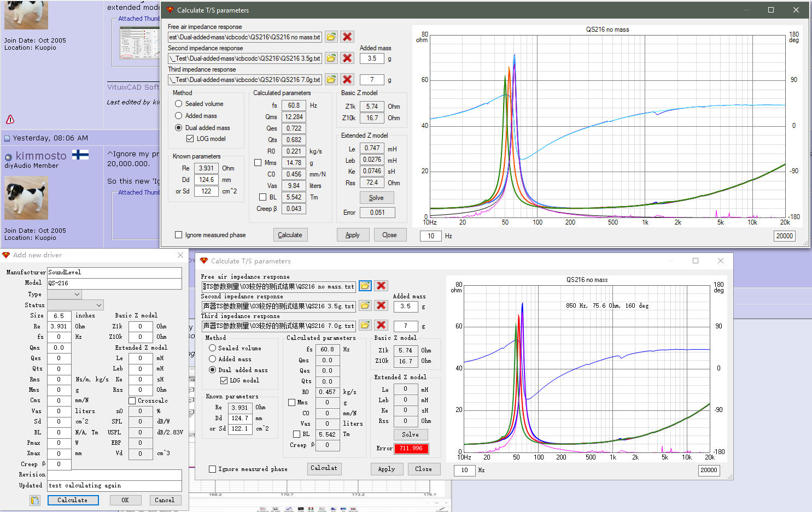This screenshot has height=512, width=812.
Task: Click the Model field QS-216
Action: pos(114,283)
